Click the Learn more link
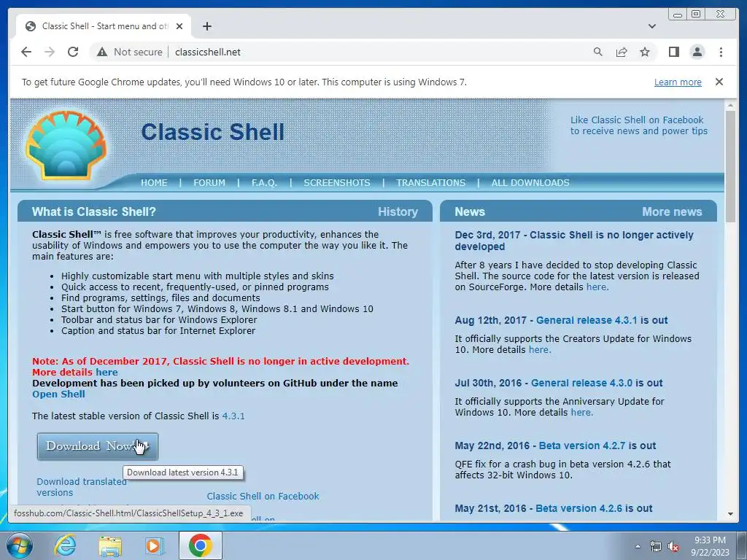This screenshot has width=747, height=560. [x=678, y=82]
